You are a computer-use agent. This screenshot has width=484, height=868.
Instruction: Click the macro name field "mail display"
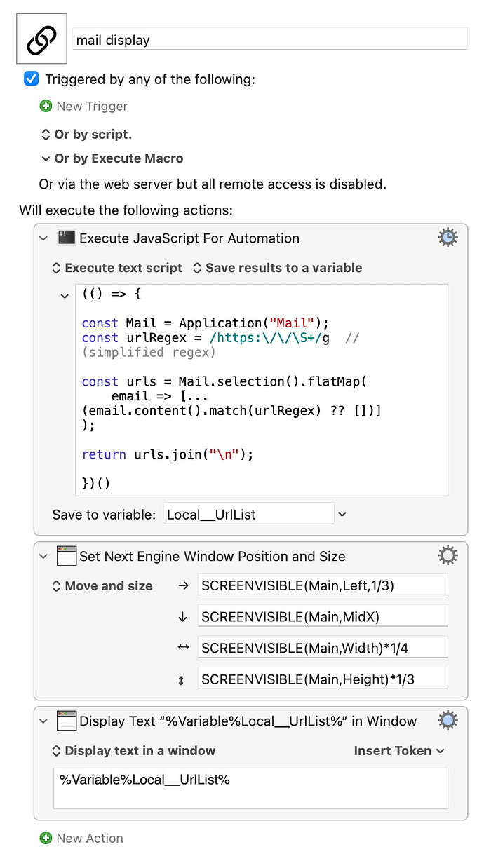pyautogui.click(x=270, y=39)
